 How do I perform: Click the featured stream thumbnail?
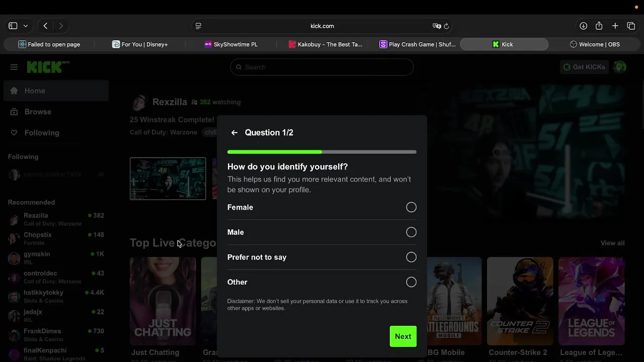click(x=168, y=178)
